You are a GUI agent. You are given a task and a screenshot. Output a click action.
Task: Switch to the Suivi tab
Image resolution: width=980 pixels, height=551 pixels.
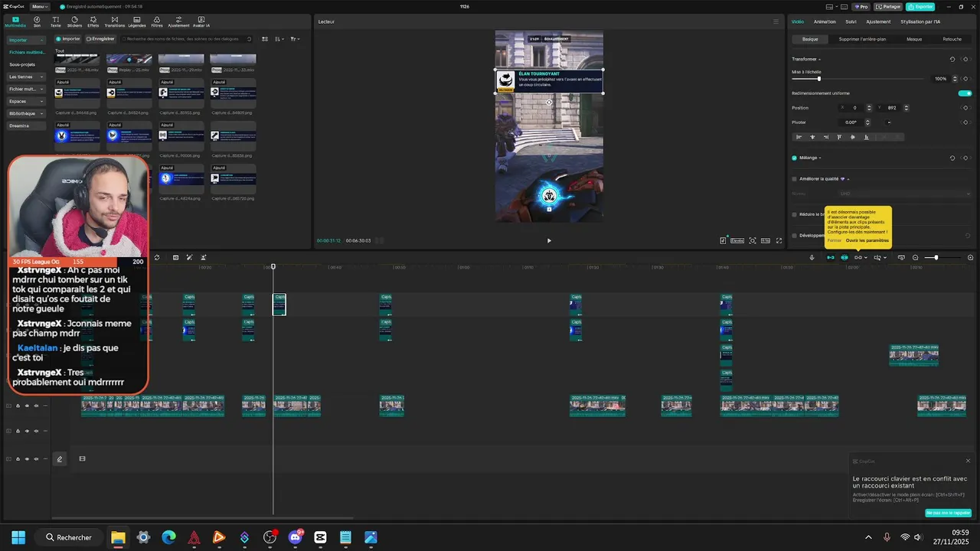coord(851,21)
